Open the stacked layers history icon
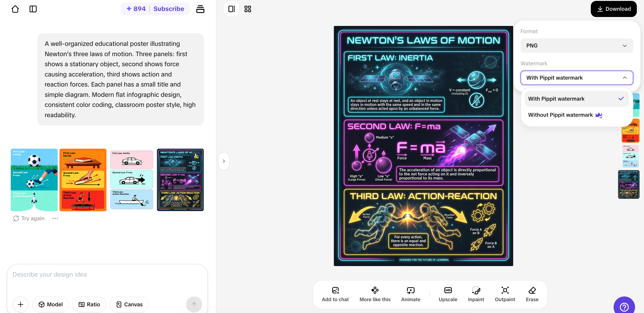Viewport: 644px width, 313px height. point(200,9)
